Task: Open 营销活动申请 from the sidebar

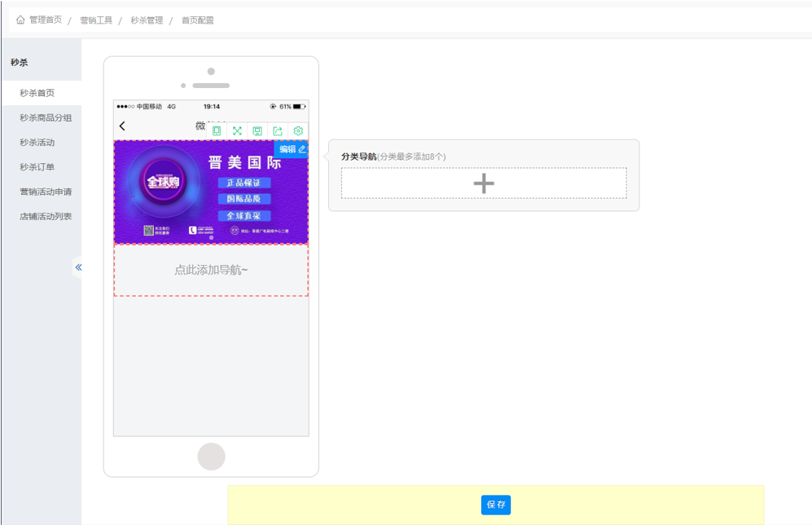Action: [46, 192]
